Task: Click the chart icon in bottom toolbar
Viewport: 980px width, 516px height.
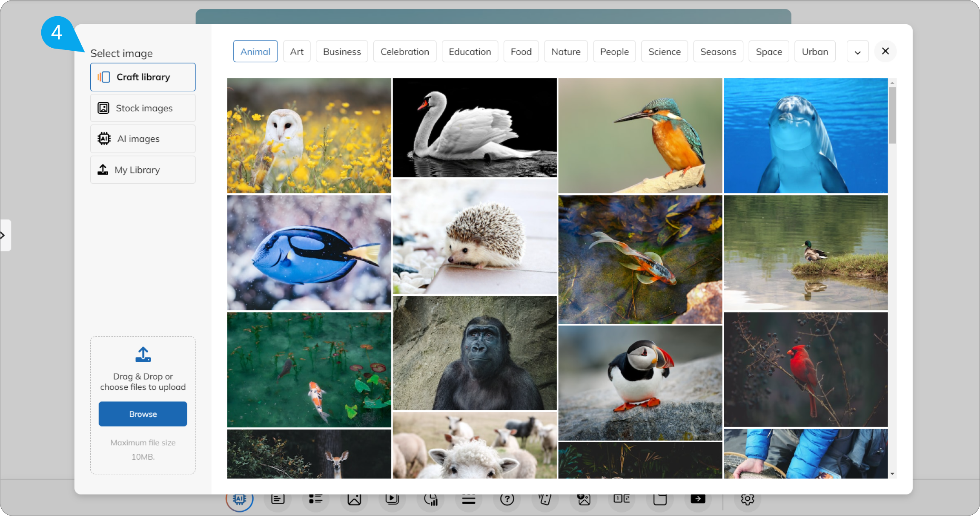Action: 431,499
